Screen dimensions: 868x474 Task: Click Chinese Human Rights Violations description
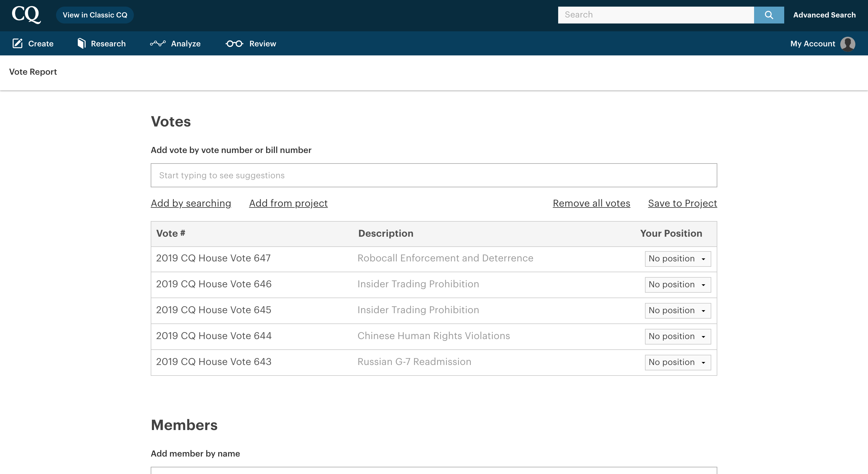[433, 336]
